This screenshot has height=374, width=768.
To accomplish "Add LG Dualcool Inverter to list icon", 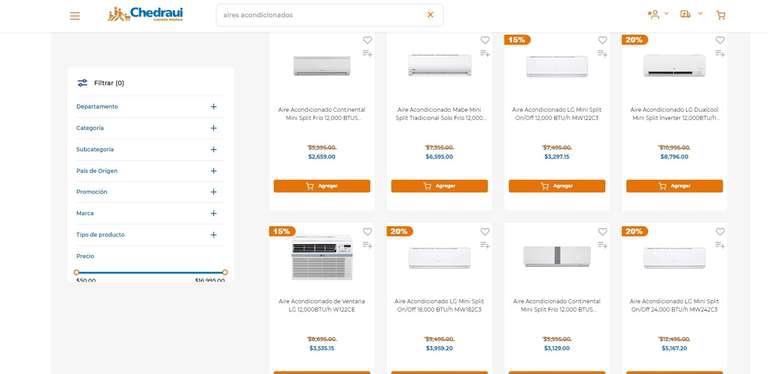I will point(720,53).
